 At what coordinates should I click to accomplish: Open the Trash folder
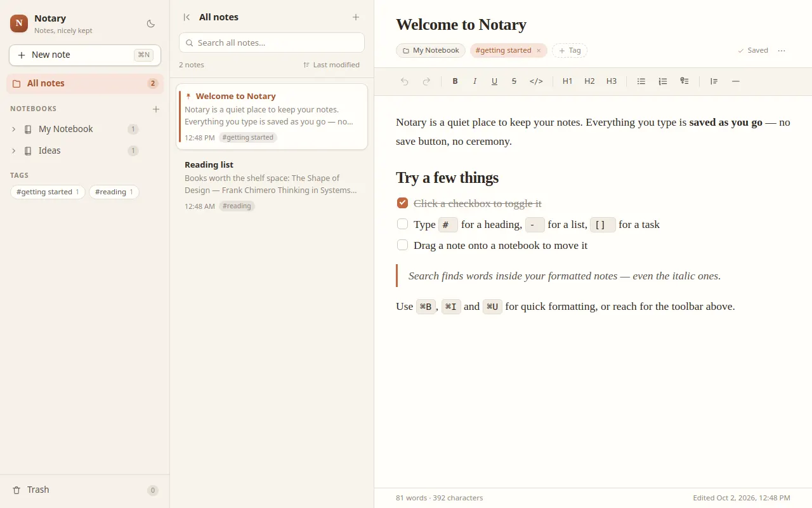pyautogui.click(x=85, y=490)
